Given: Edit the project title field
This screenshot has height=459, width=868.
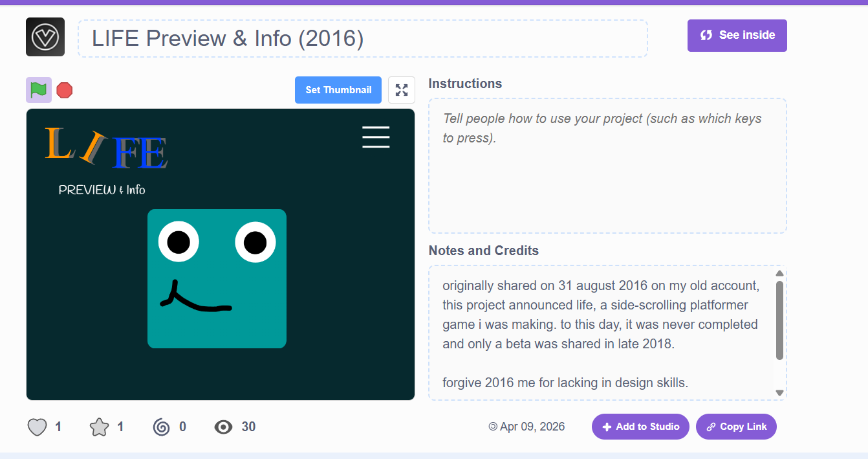Looking at the screenshot, I should coord(362,39).
